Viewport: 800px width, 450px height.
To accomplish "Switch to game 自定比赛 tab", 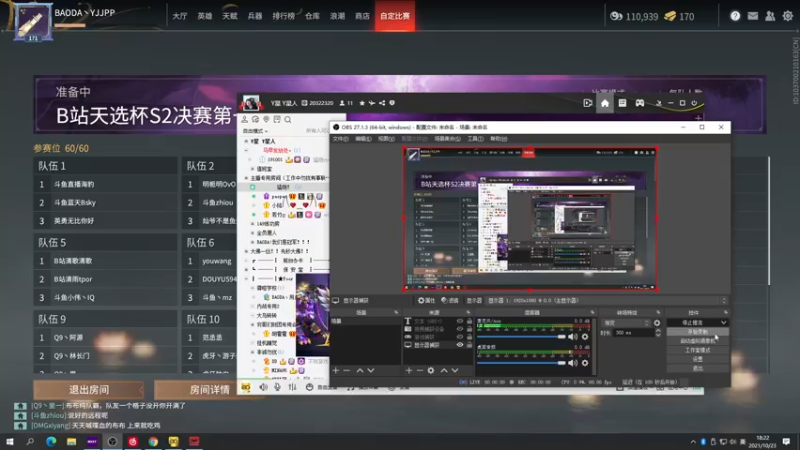I will pyautogui.click(x=395, y=16).
